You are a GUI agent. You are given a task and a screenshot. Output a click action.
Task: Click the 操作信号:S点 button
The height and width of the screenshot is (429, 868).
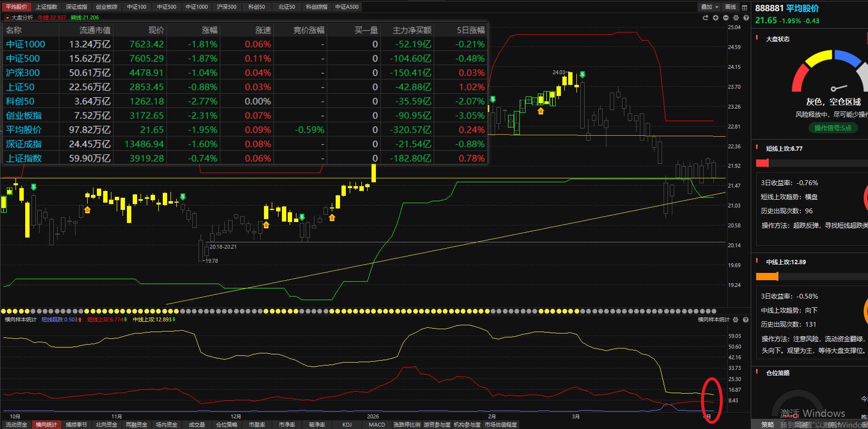833,128
